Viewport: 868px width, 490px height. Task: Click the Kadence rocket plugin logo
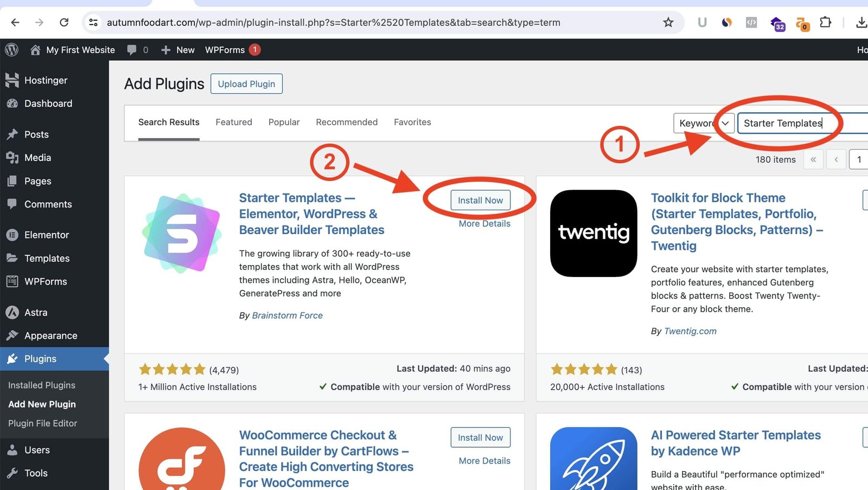(593, 459)
